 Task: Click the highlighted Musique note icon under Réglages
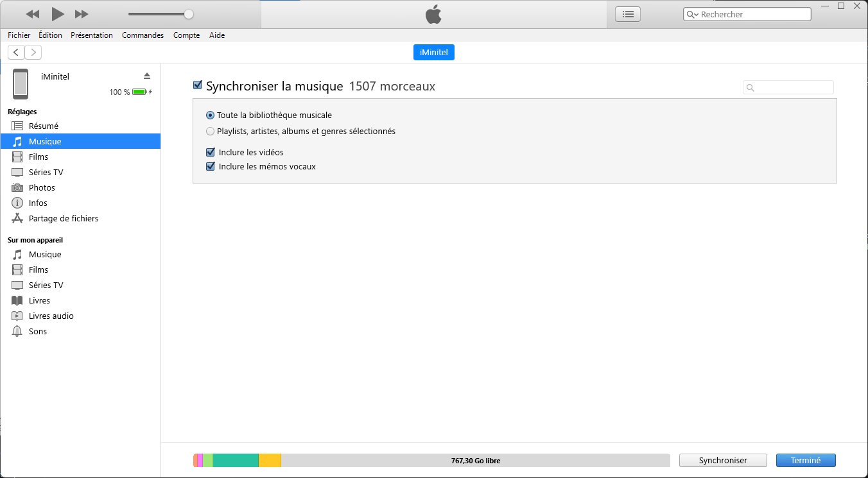tap(17, 141)
